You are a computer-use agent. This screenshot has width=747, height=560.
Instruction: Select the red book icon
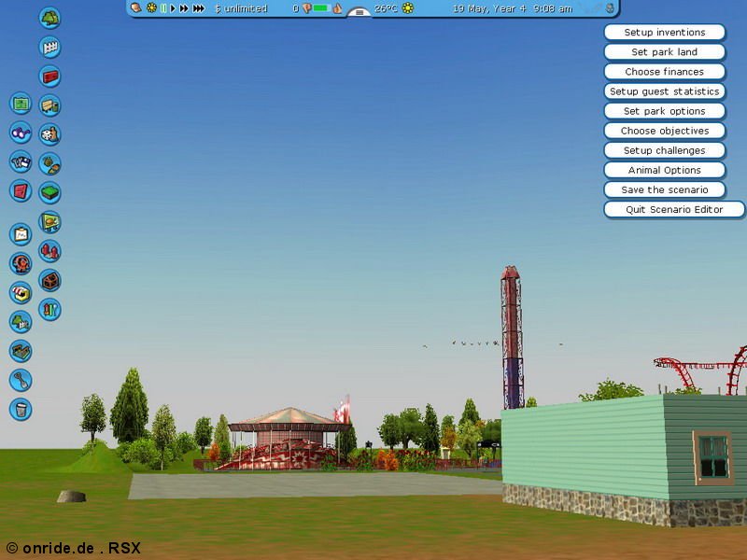[21, 191]
